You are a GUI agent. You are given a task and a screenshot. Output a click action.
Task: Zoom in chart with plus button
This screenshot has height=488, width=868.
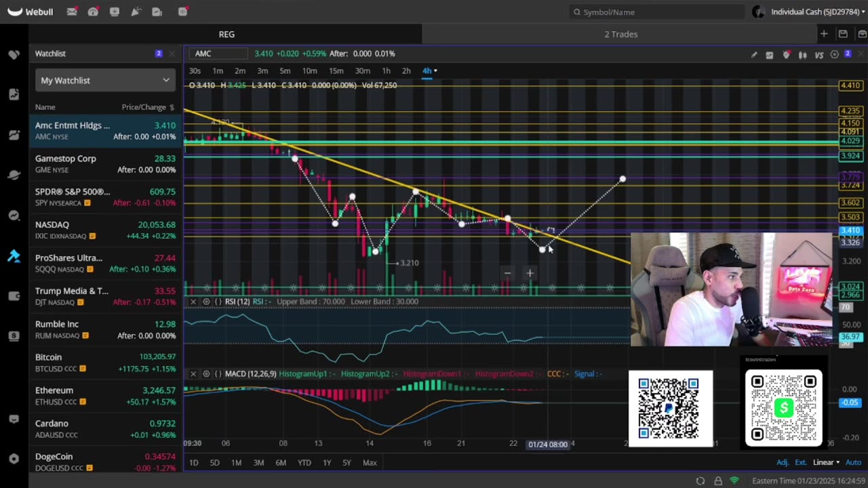[x=530, y=273]
